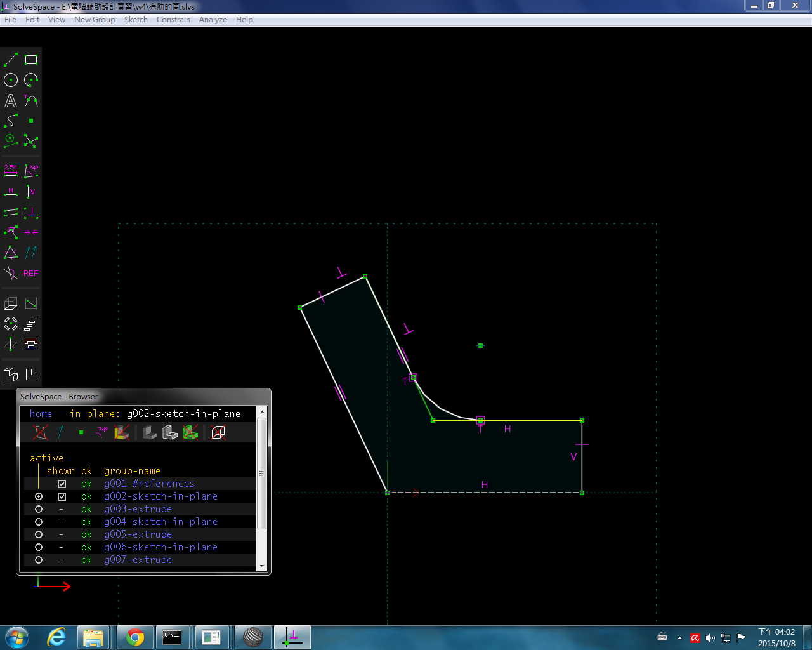The image size is (812, 650).
Task: Select the Bezier cubic spline tool
Action: click(x=11, y=121)
